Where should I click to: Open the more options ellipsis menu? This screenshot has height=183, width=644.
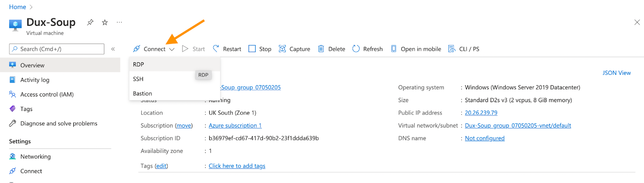119,23
